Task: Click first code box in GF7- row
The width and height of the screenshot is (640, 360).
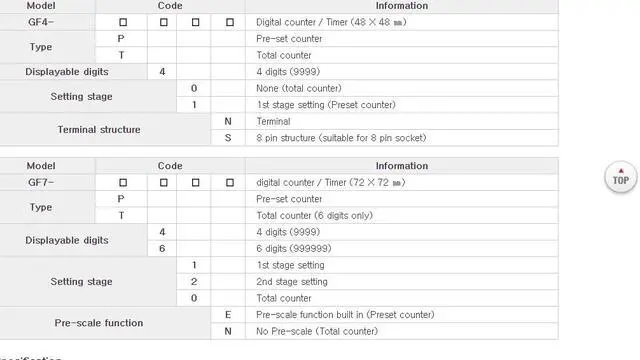Action: [x=123, y=182]
